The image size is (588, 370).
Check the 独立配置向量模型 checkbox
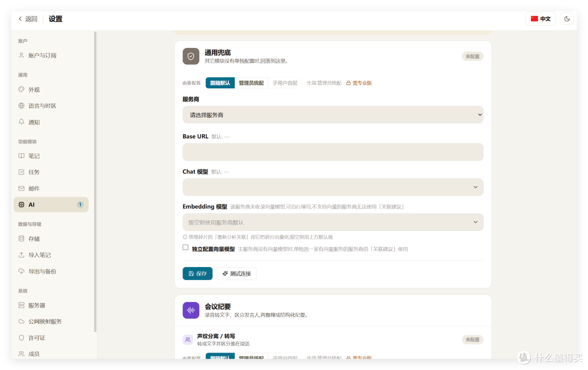tap(185, 248)
